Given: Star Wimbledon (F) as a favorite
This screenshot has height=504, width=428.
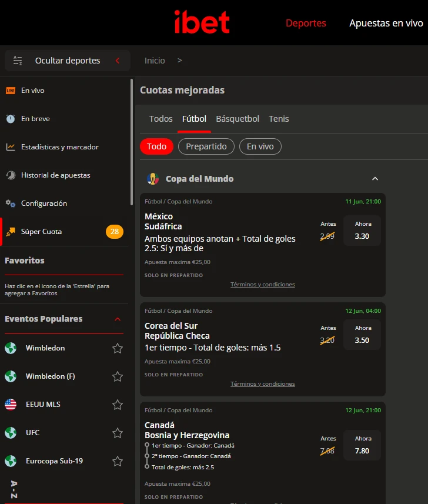Looking at the screenshot, I should click(x=118, y=376).
